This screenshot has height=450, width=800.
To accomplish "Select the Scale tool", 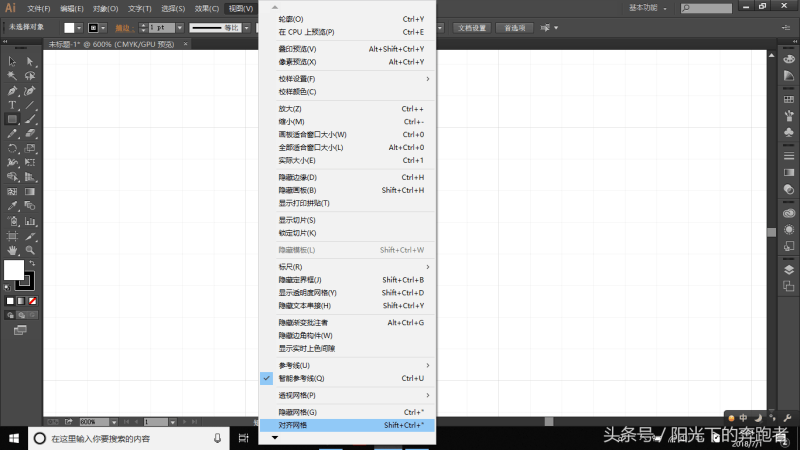I will (x=30, y=148).
